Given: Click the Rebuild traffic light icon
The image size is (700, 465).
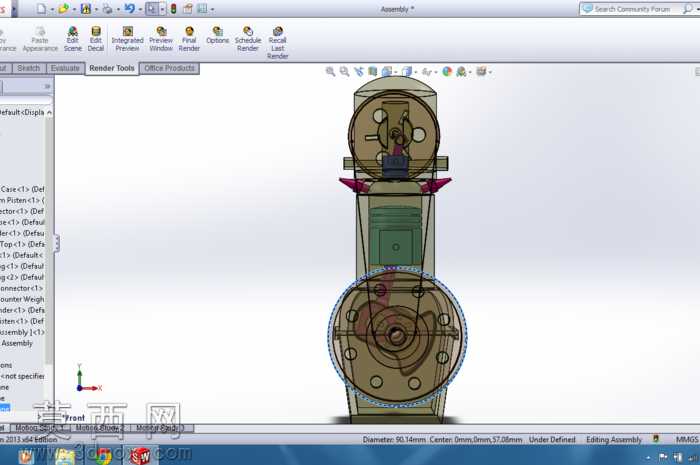Looking at the screenshot, I should click(x=174, y=8).
